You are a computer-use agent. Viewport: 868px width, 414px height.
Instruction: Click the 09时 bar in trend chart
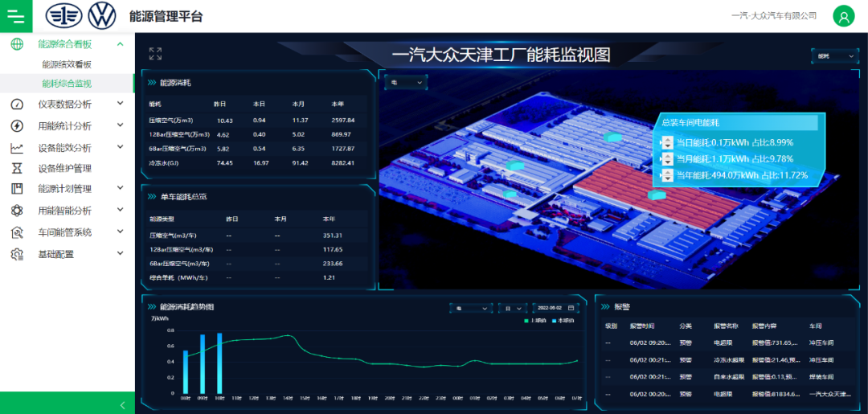[203, 363]
